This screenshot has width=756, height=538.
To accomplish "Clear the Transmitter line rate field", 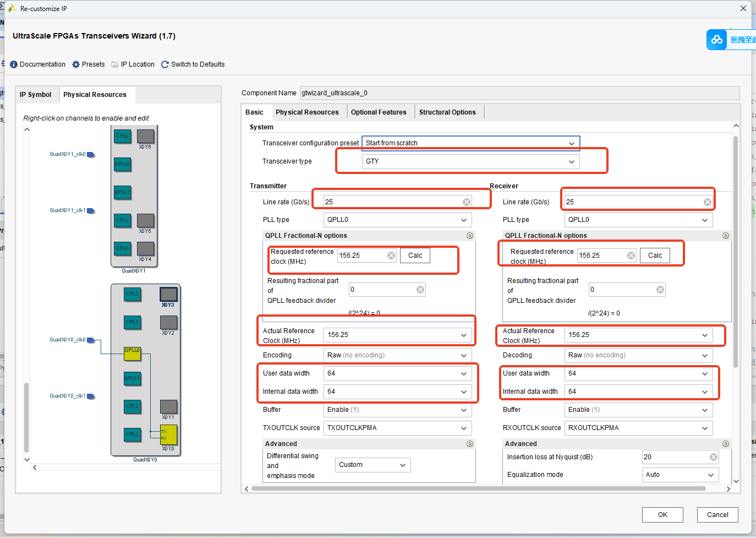I will pyautogui.click(x=467, y=202).
